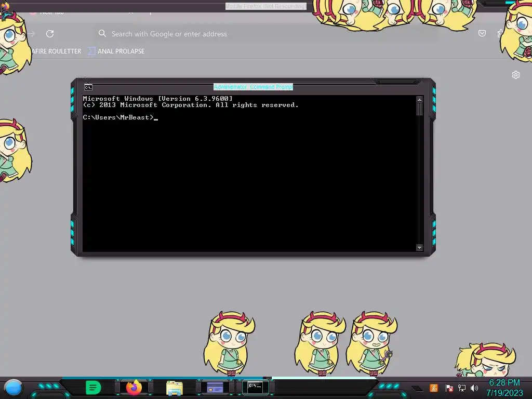Click the console scrollbar up arrow
The width and height of the screenshot is (532, 399).
(x=419, y=100)
